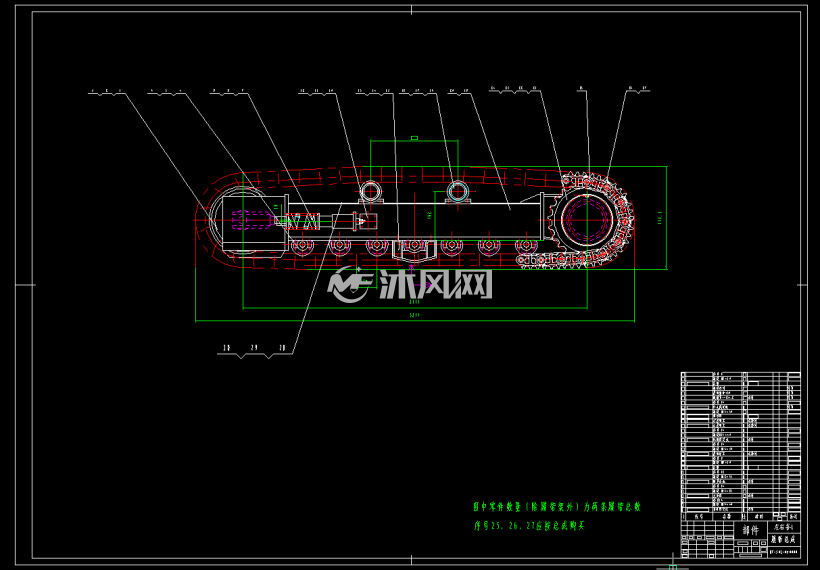The image size is (820, 570).
Task: Click the "履带总成" title block cell
Action: 783,539
